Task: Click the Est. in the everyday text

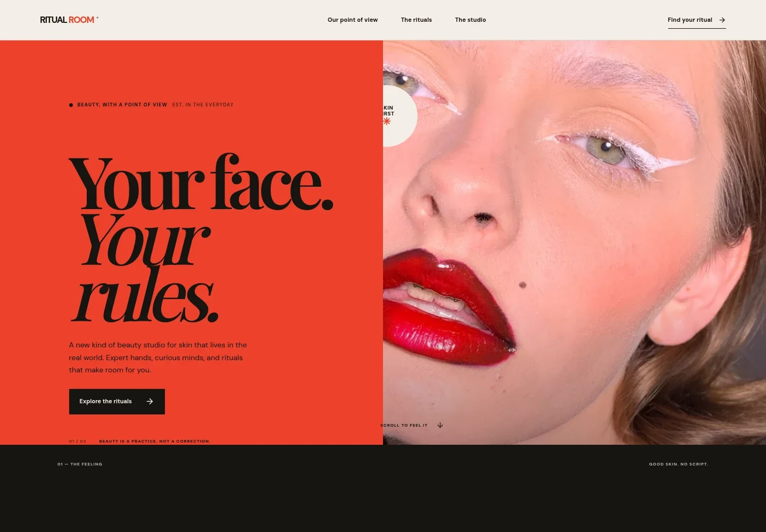Action: click(203, 105)
